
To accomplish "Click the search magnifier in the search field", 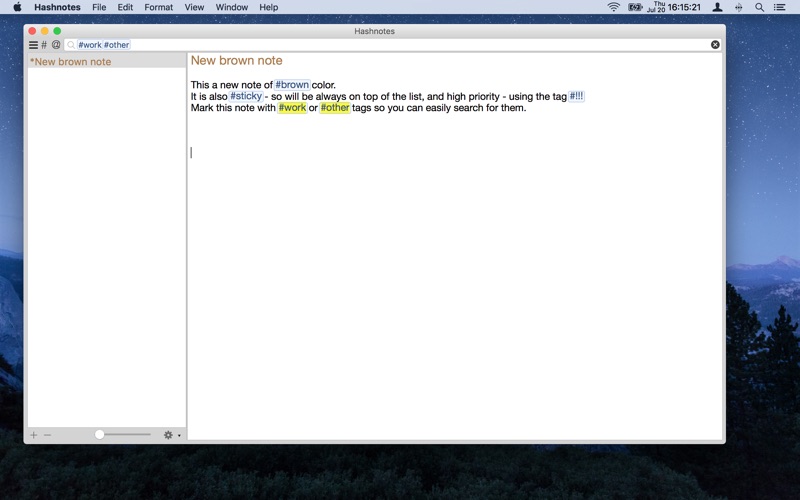I will [x=71, y=45].
